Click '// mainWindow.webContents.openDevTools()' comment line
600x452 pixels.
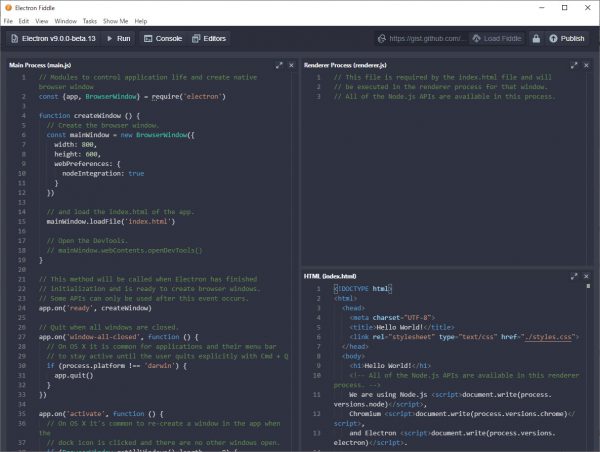(124, 250)
